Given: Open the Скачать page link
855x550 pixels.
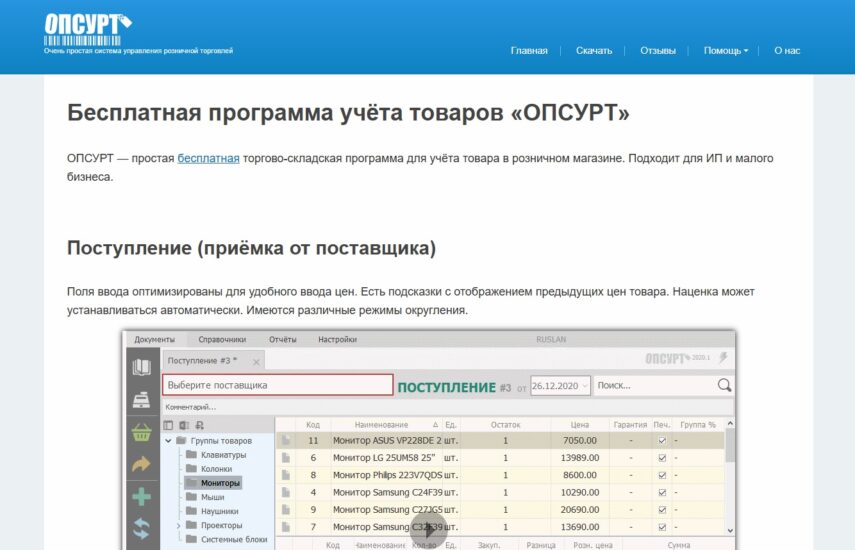Looking at the screenshot, I should coord(594,51).
